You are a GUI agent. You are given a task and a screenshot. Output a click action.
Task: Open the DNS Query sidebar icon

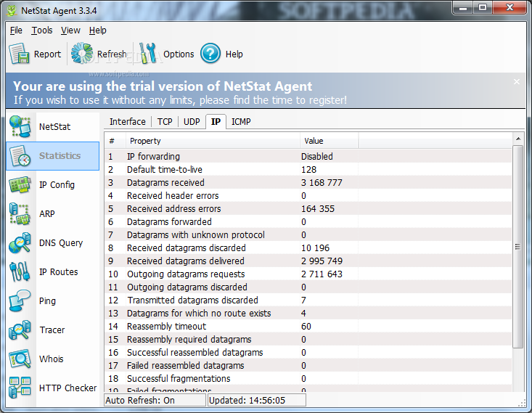coord(20,242)
